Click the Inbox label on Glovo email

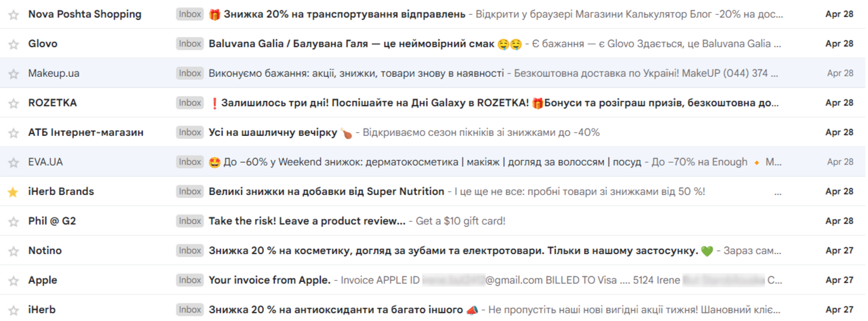[x=190, y=44]
